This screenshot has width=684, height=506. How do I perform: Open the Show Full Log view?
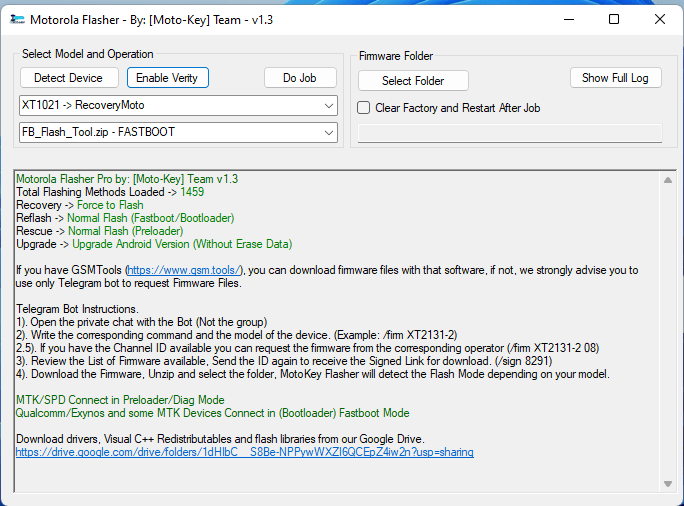point(615,78)
